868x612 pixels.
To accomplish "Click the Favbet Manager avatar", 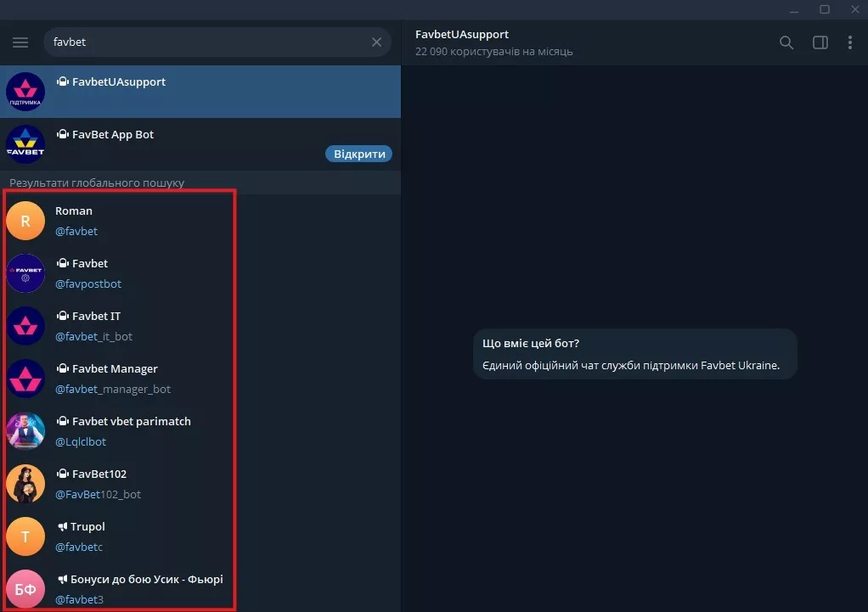I will tap(25, 379).
